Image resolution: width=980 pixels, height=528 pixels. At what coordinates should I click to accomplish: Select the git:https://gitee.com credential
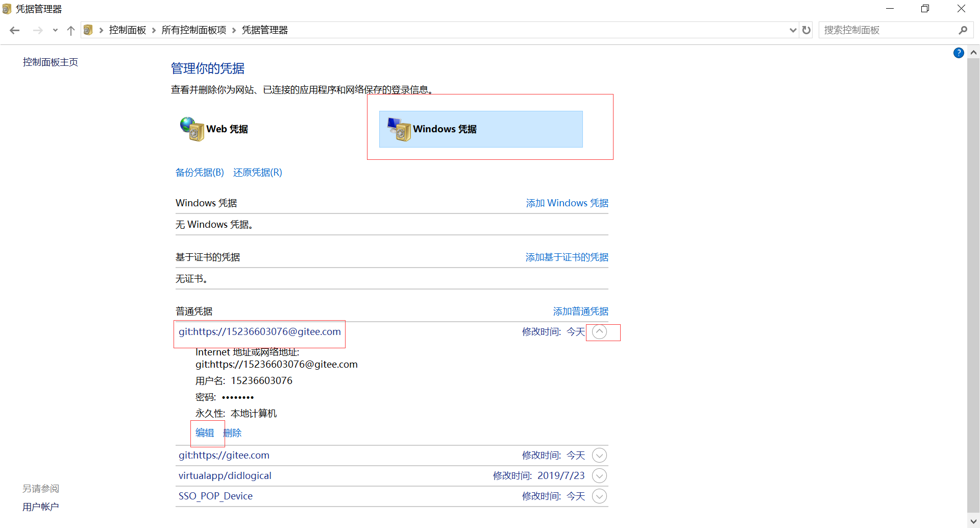[x=224, y=455]
